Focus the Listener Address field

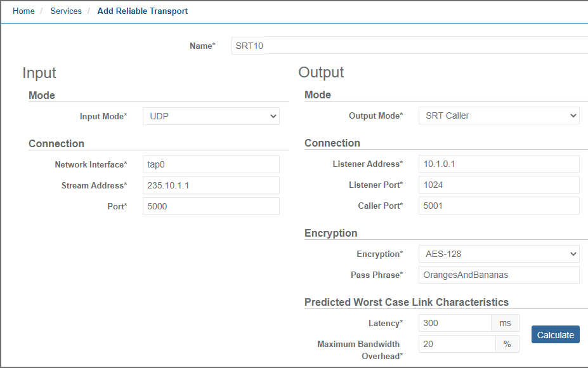click(x=499, y=164)
